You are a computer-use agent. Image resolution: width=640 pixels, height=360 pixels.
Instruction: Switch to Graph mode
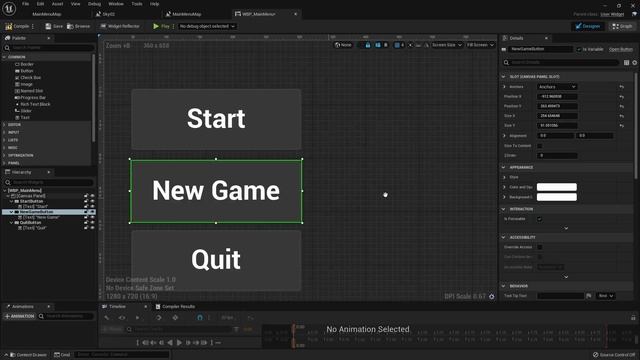click(x=622, y=26)
